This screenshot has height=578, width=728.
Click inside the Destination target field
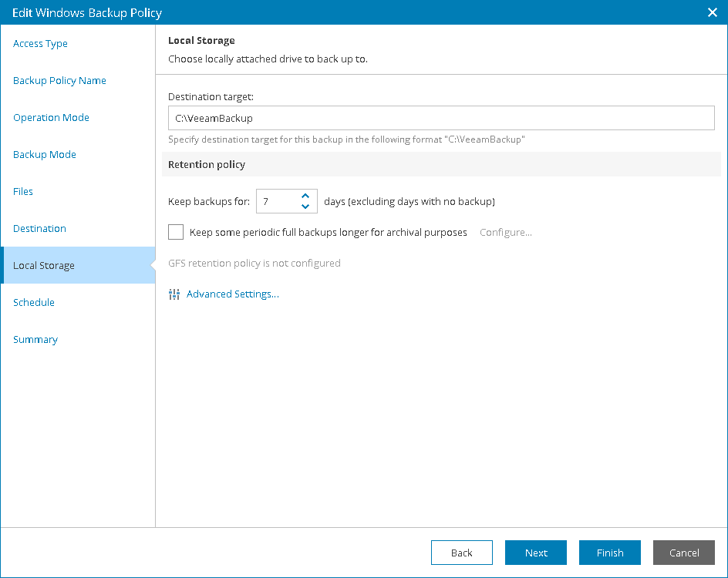(441, 118)
